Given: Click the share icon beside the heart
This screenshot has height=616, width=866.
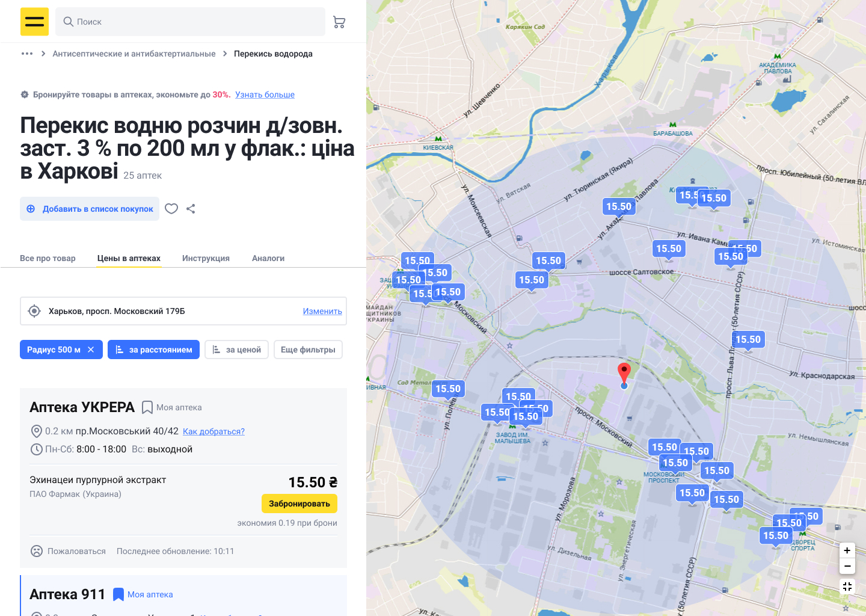Looking at the screenshot, I should [191, 209].
